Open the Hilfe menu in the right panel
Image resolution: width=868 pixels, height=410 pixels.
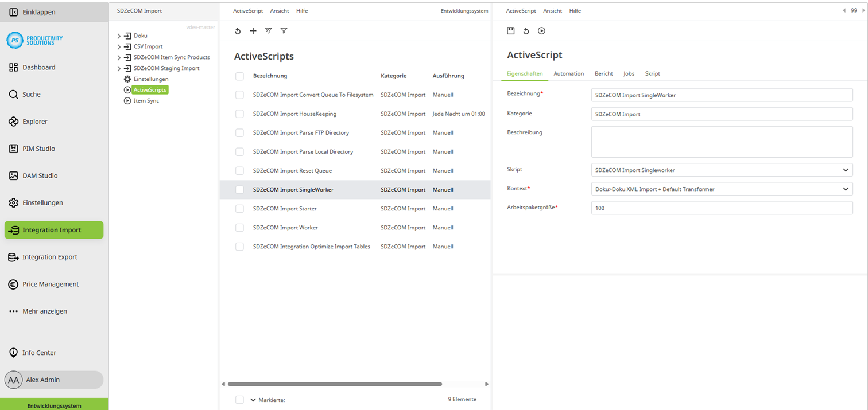(575, 10)
